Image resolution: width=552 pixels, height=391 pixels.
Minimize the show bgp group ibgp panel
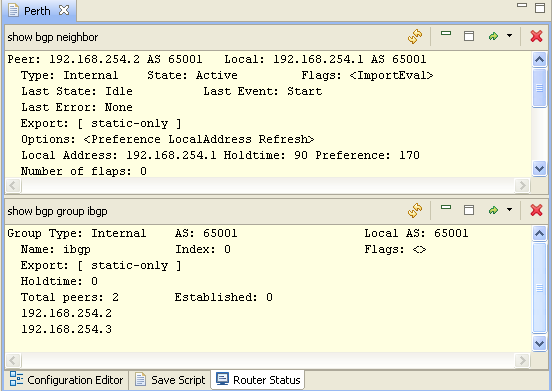coord(446,207)
